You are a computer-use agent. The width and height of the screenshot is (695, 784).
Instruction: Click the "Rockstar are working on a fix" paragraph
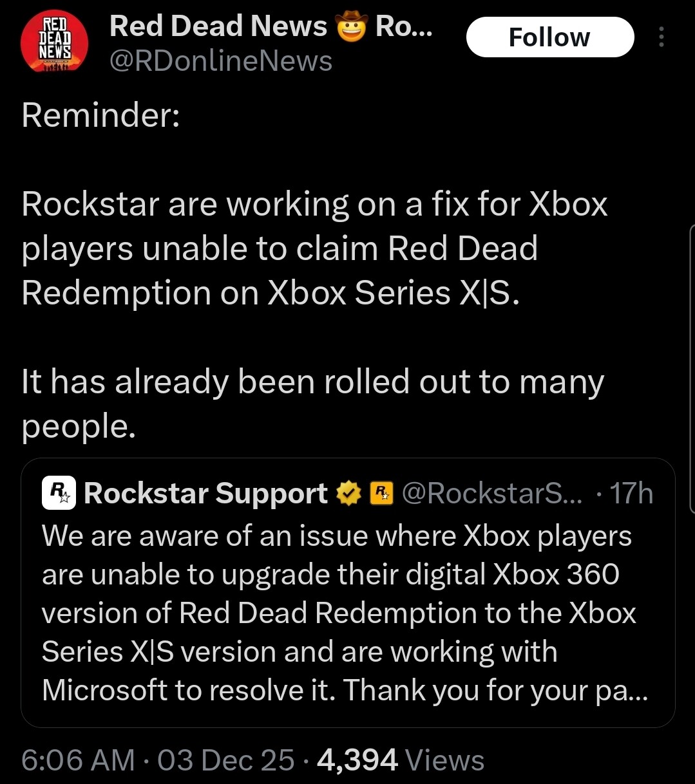314,248
